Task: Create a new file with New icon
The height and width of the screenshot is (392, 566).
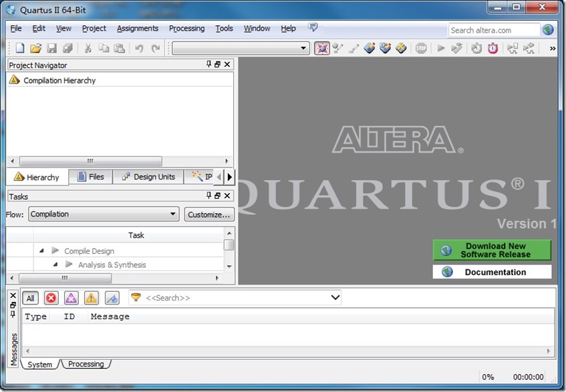Action: click(20, 48)
